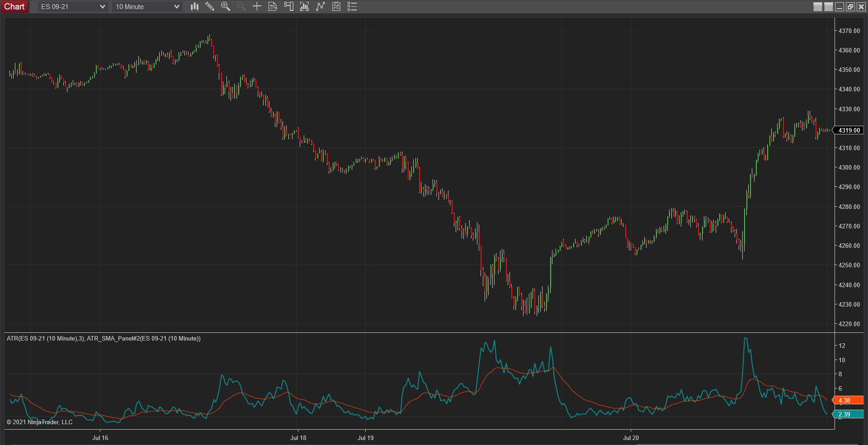Click the Zoom In magnifier icon
This screenshot has width=868, height=445.
(226, 6)
